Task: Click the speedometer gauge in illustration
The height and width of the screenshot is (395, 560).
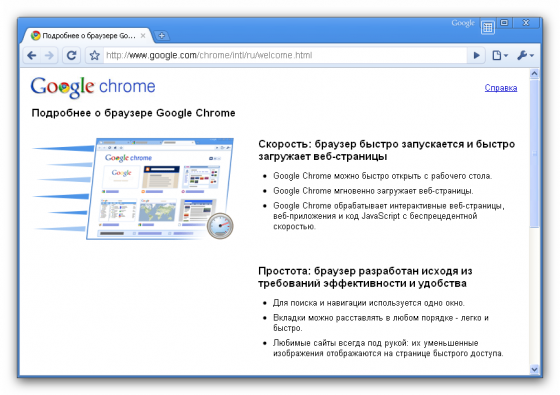Action: [220, 226]
